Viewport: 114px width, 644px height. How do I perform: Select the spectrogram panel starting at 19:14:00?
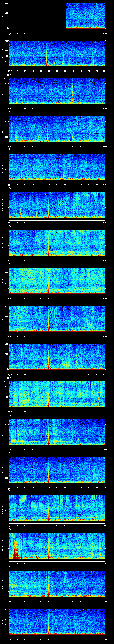point(57,205)
